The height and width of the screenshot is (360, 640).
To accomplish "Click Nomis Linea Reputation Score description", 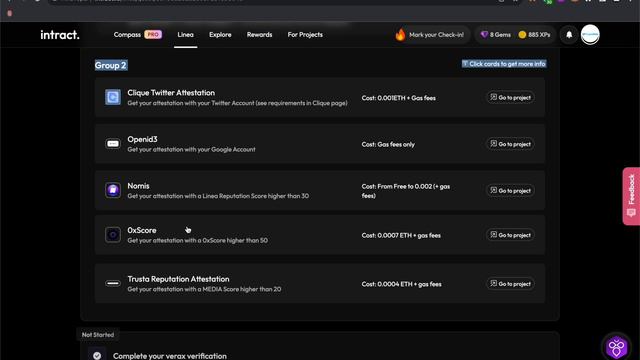I will click(x=218, y=196).
